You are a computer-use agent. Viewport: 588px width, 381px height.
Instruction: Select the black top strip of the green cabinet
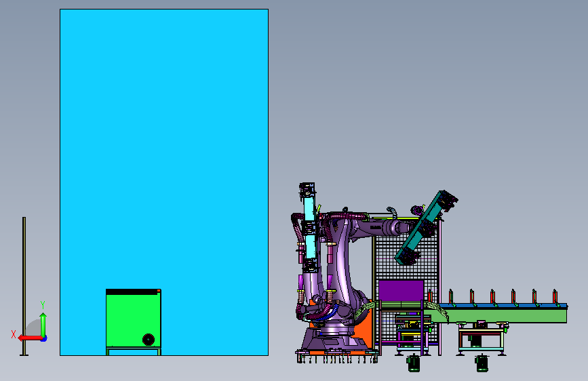(133, 292)
